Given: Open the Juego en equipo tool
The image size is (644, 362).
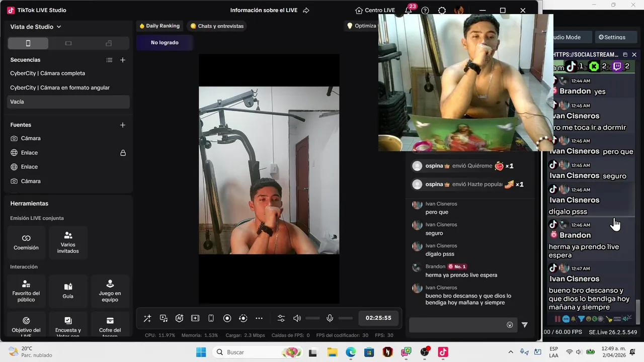Looking at the screenshot, I should [110, 292].
